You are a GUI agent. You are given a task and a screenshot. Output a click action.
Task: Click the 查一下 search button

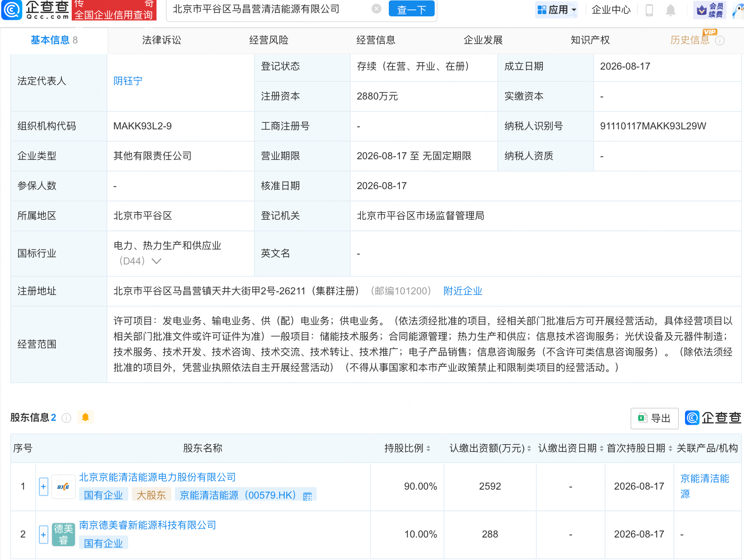coord(411,9)
